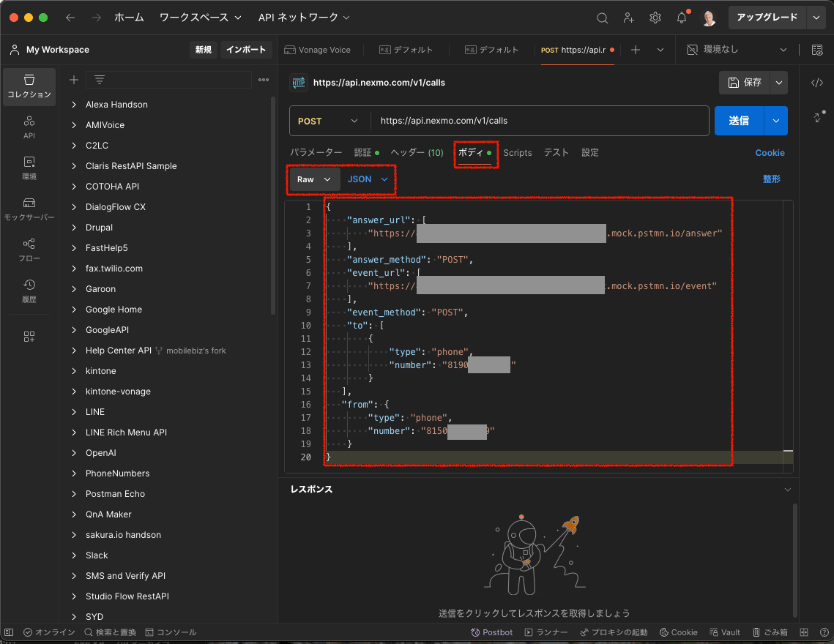Open the trash (ごみ箱) in status bar

click(x=770, y=632)
